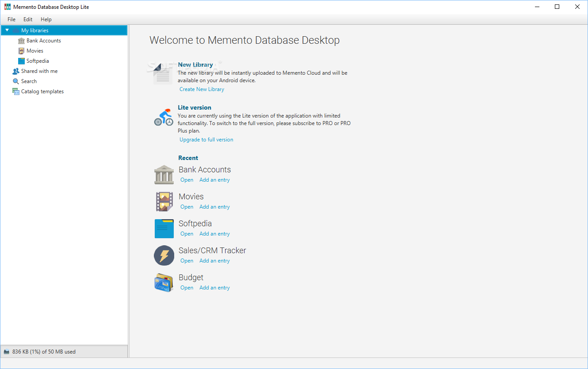
Task: Click the "Recent" section heading
Action: pos(188,158)
